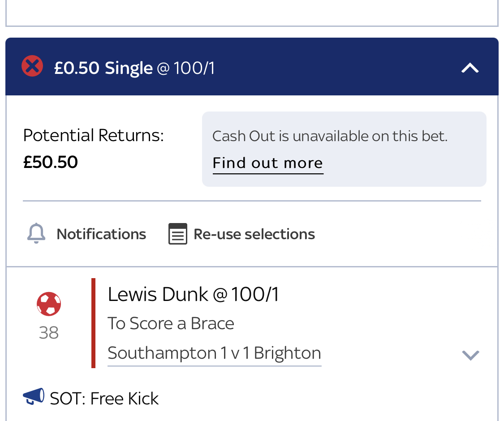Click the red status bar beside the selection
Viewport: 504px width, 421px height.
click(x=93, y=323)
